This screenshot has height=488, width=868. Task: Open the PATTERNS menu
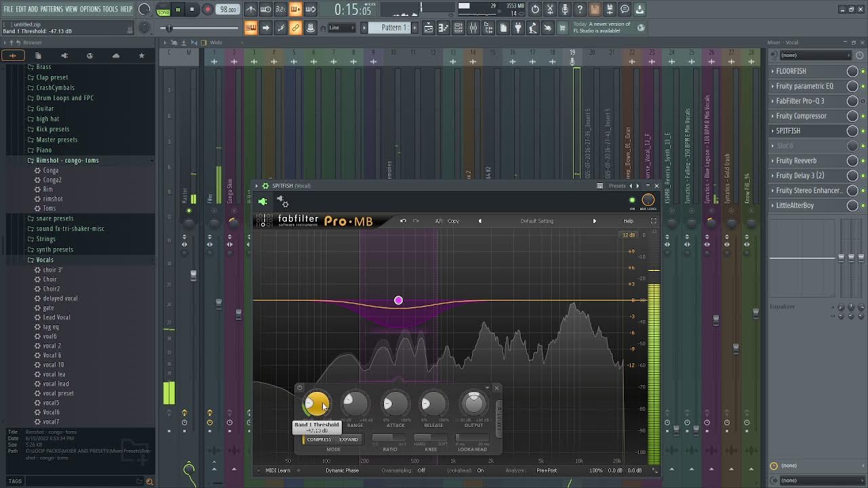[52, 9]
